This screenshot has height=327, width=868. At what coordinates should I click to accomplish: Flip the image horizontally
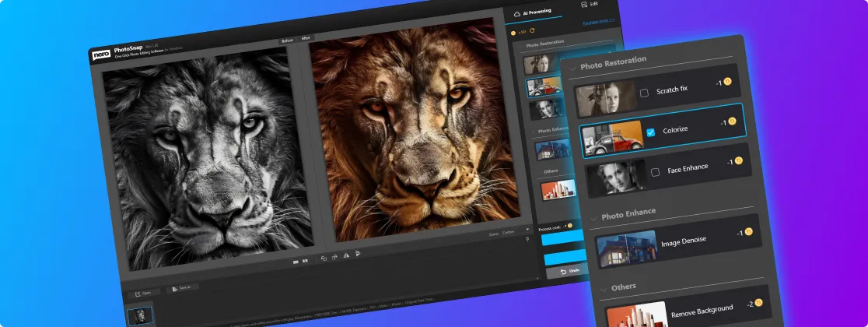click(346, 255)
